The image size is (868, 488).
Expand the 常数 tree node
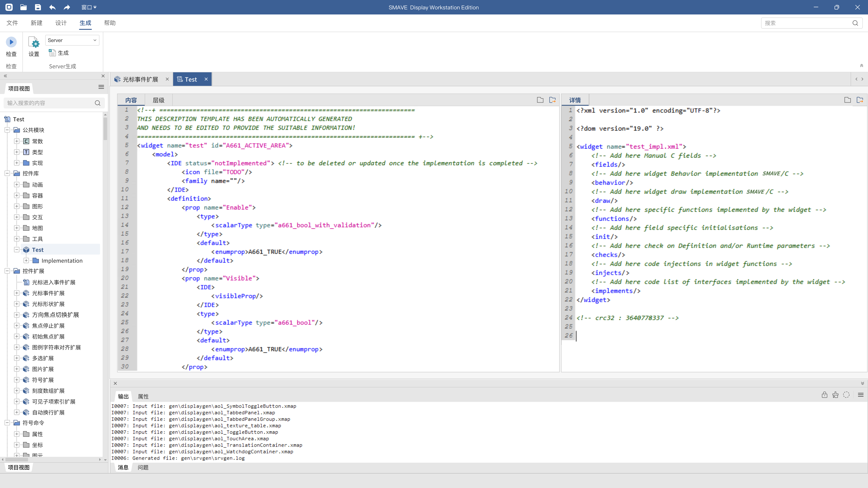[17, 141]
